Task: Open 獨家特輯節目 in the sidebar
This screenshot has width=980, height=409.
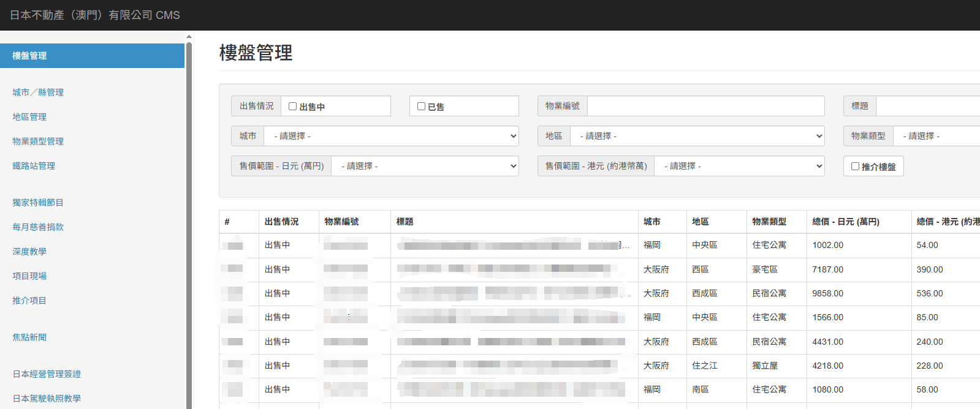Action: click(x=38, y=203)
